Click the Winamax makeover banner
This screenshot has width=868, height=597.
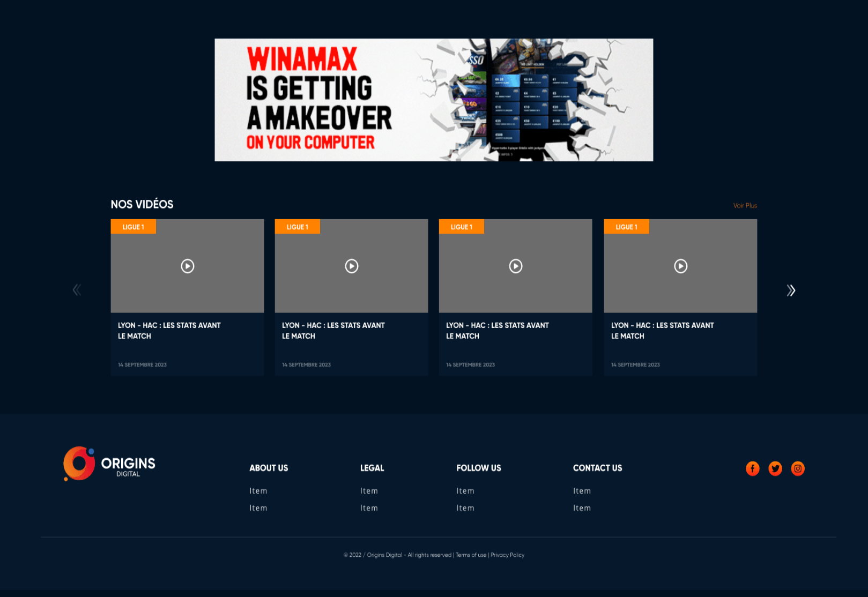coord(434,100)
